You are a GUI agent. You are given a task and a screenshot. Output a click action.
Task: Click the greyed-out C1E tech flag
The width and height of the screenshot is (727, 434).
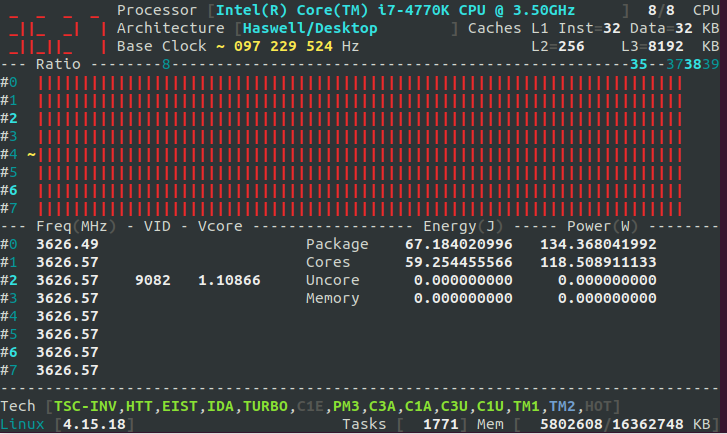310,407
